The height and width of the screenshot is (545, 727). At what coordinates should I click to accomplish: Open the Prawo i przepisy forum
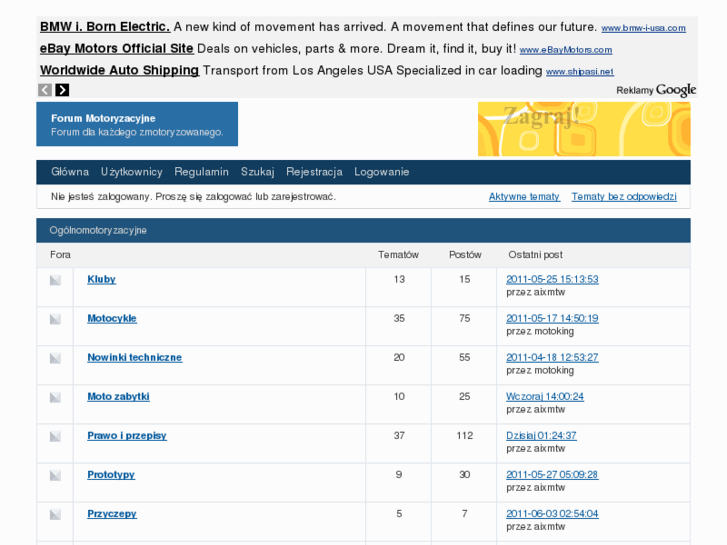click(x=127, y=436)
